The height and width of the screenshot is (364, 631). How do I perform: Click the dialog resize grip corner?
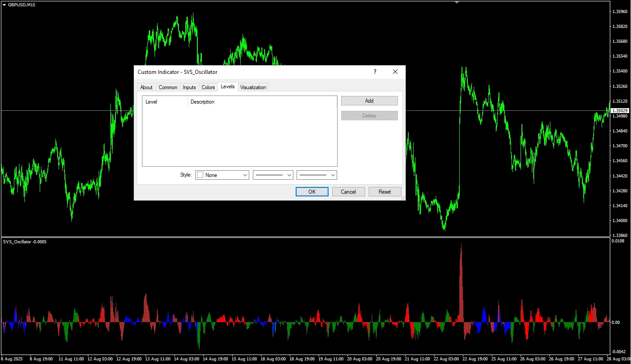point(402,198)
